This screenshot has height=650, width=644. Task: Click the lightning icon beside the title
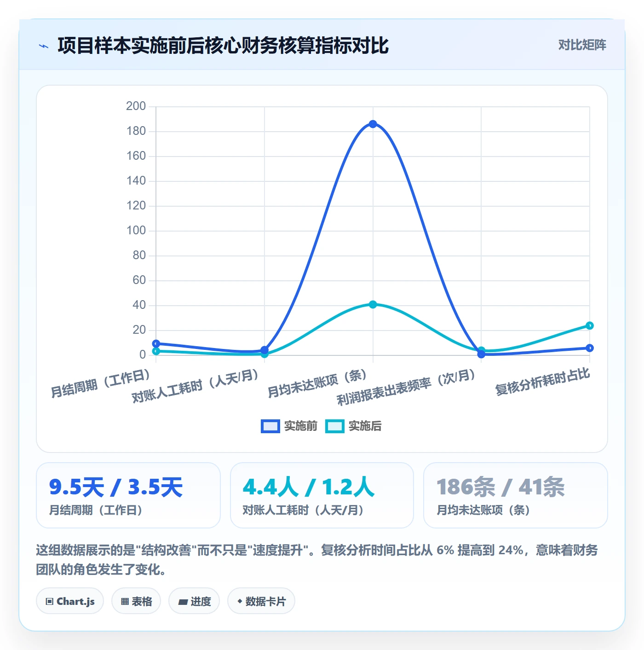44,46
